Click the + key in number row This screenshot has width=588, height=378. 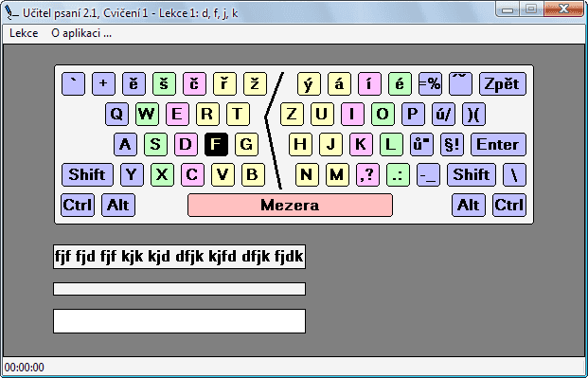click(x=103, y=83)
